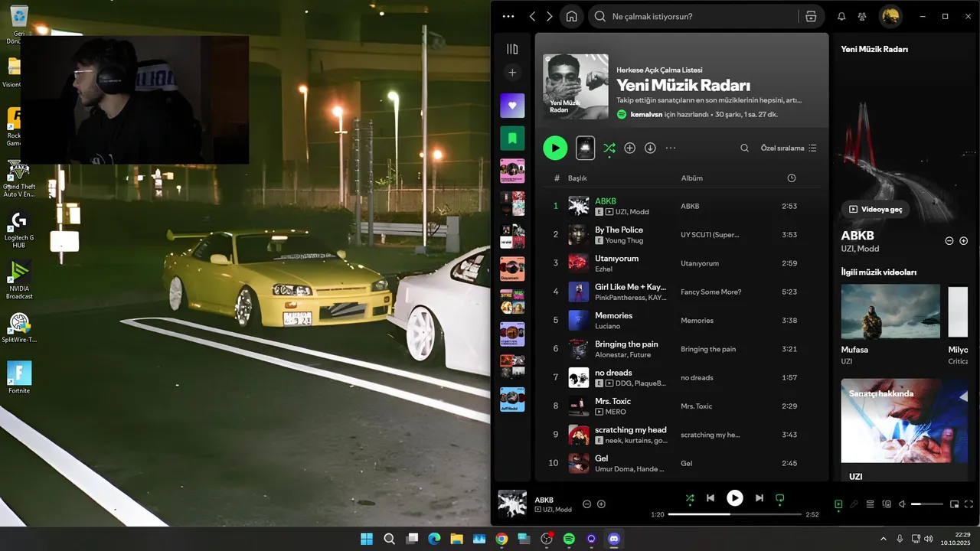Open the Browse icon inside the search bar

click(x=811, y=16)
